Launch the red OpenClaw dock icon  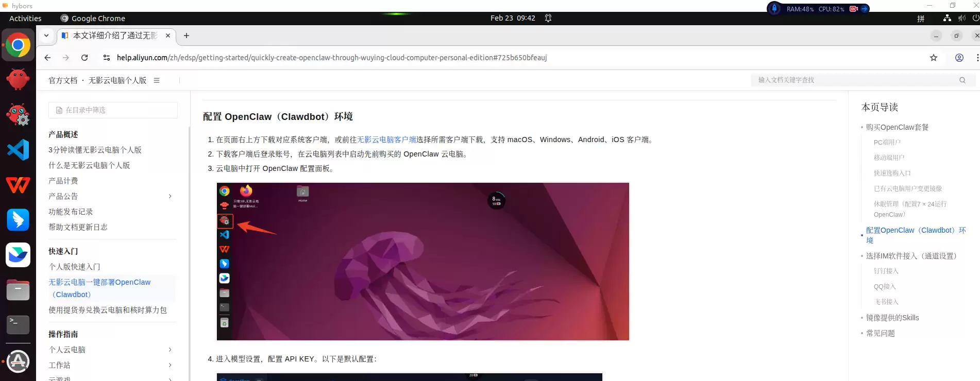coord(18,79)
